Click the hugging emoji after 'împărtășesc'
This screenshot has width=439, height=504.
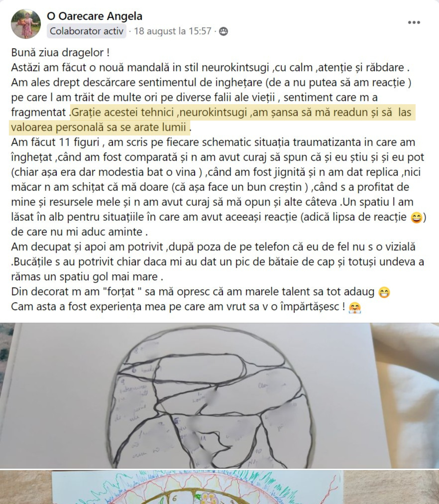354,307
